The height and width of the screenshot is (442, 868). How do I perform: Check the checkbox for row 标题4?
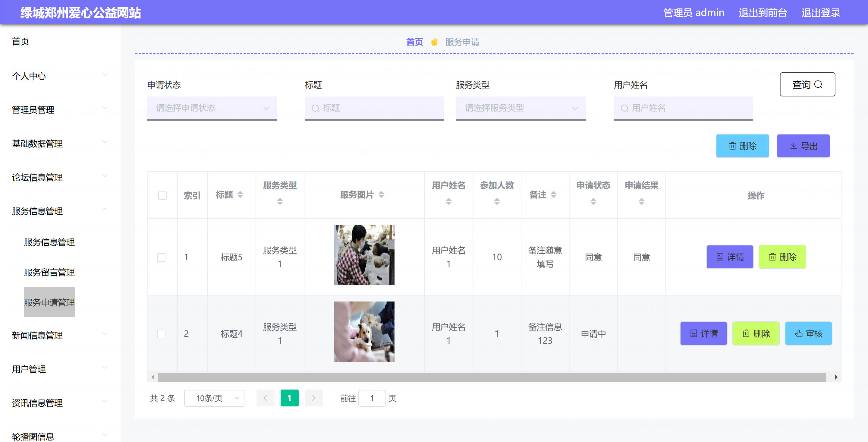[x=161, y=334]
